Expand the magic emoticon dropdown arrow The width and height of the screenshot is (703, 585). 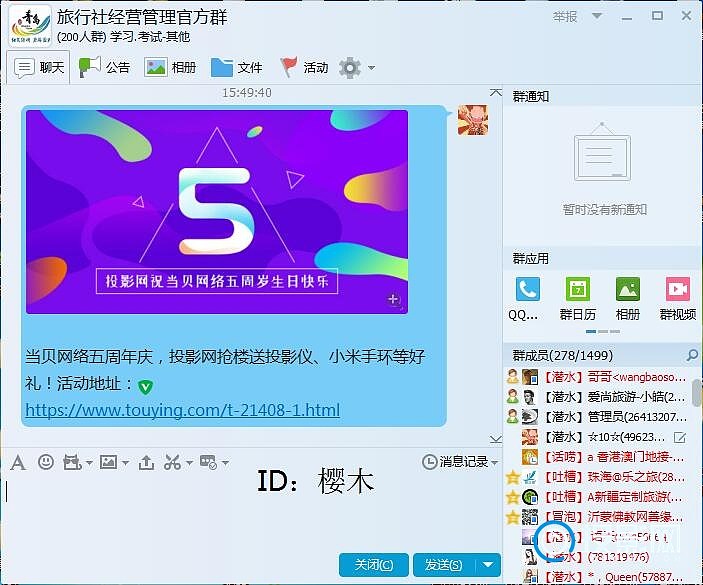pos(89,463)
